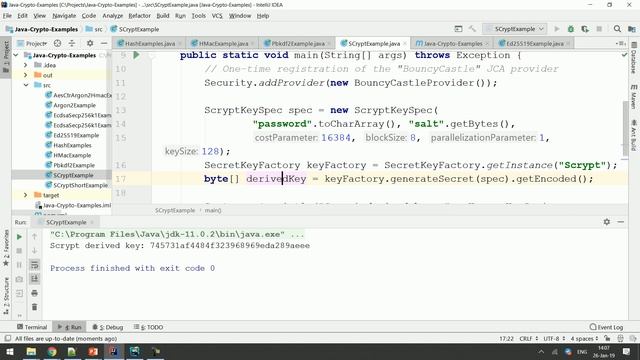Open the Database side tool window
The image size is (640, 360).
point(634,58)
